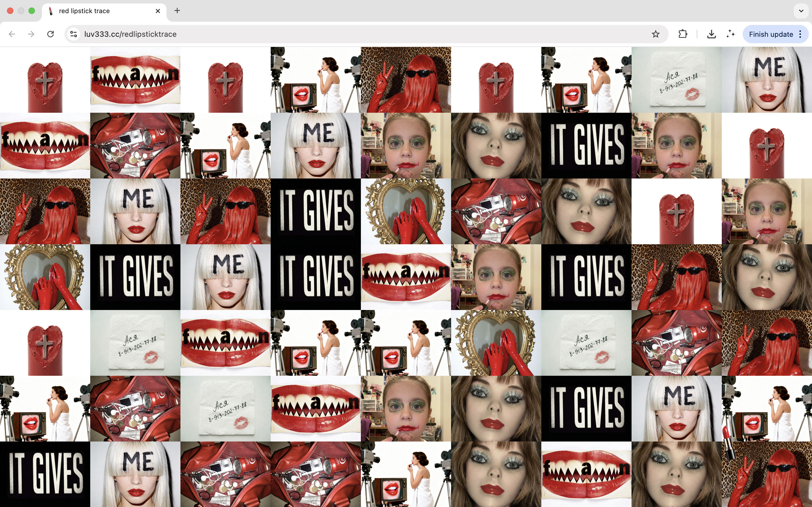Screen dimensions: 812x507
Task: Click the browser back arrow
Action: 12,34
